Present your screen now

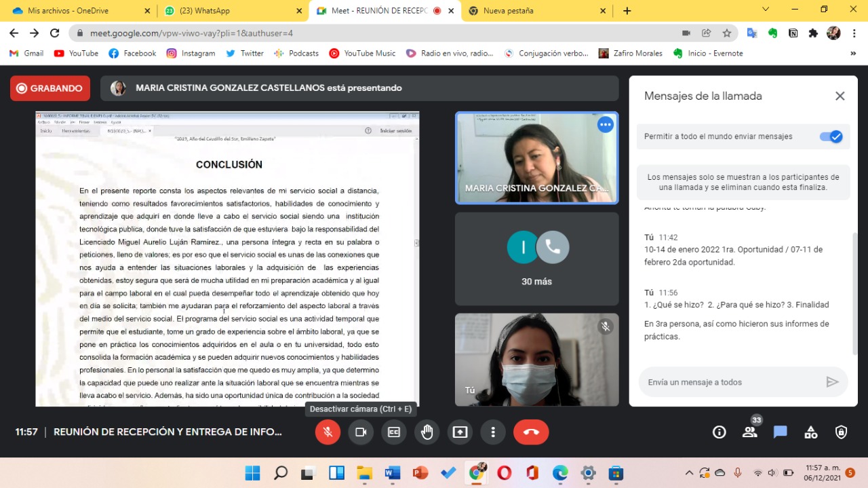click(x=460, y=432)
